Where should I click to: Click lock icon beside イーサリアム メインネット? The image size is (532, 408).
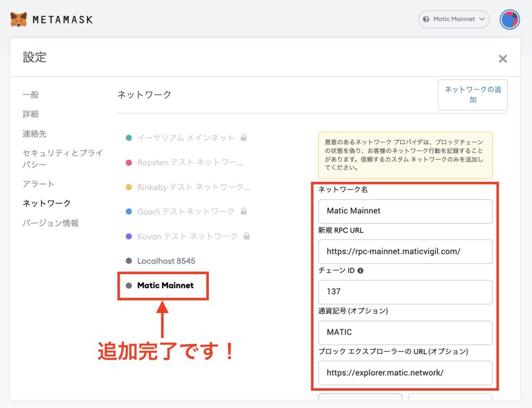244,137
